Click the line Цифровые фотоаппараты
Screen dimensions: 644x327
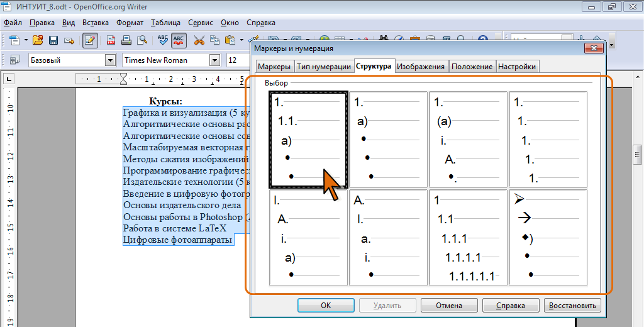click(x=178, y=240)
